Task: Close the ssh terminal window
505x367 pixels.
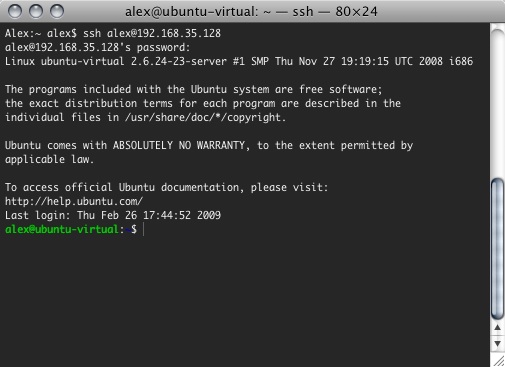Action: 15,11
